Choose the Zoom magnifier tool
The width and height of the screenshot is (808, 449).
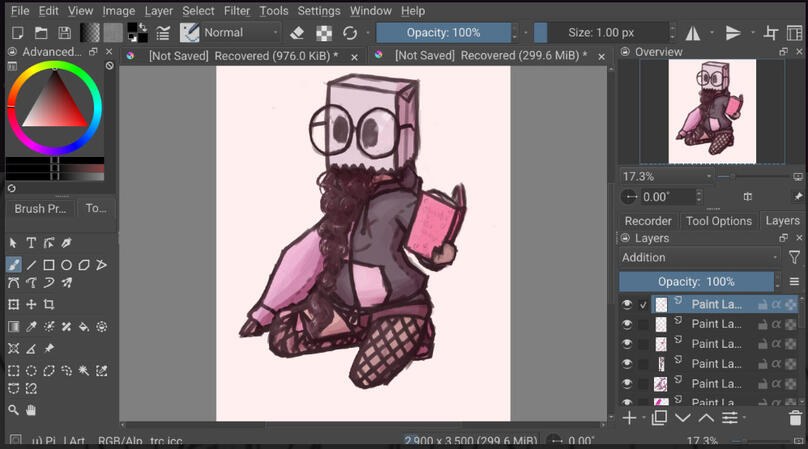pyautogui.click(x=14, y=410)
